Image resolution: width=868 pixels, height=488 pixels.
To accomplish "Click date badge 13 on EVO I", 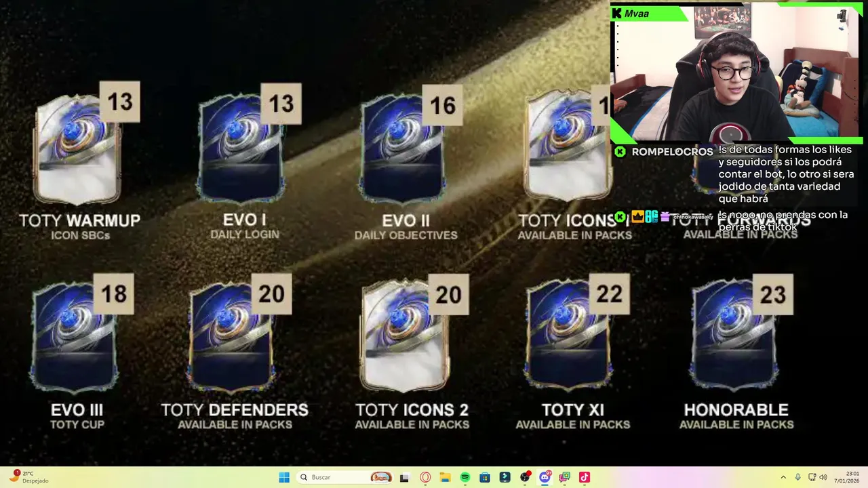I will pos(281,104).
